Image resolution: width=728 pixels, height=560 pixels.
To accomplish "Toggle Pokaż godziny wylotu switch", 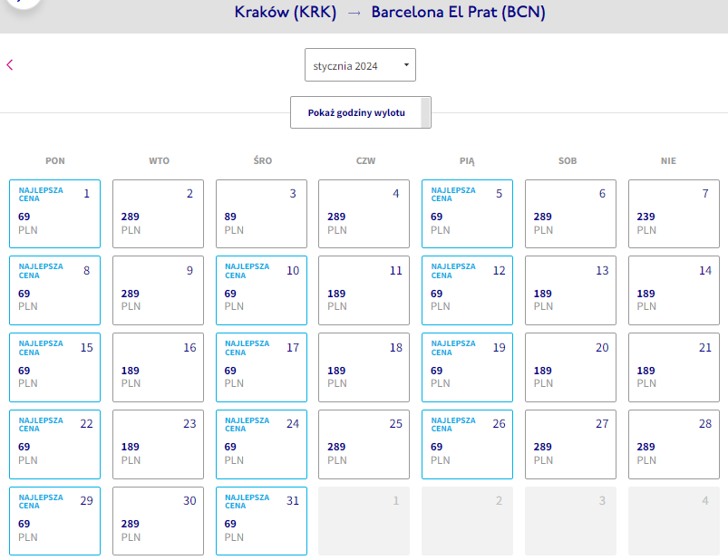I will click(x=360, y=112).
